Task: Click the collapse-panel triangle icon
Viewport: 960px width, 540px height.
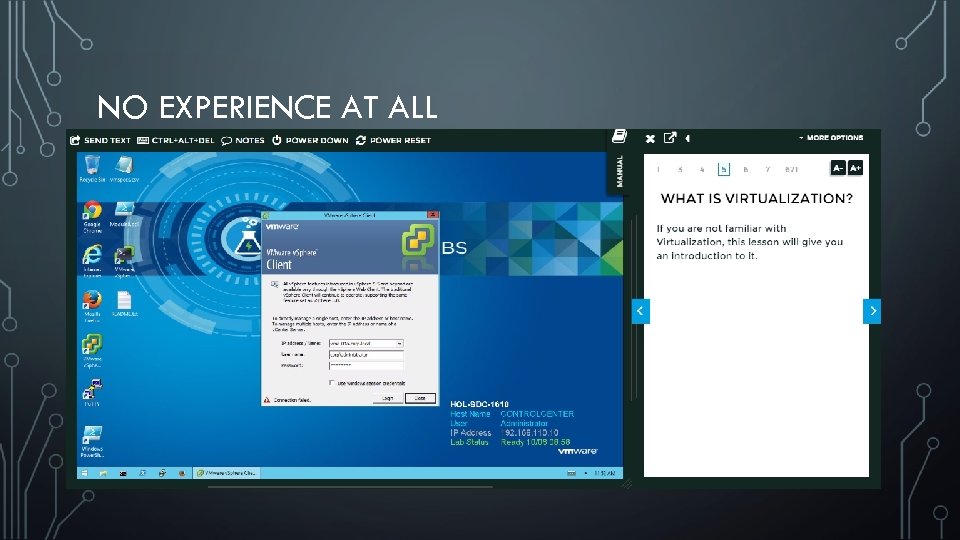Action: tap(688, 138)
